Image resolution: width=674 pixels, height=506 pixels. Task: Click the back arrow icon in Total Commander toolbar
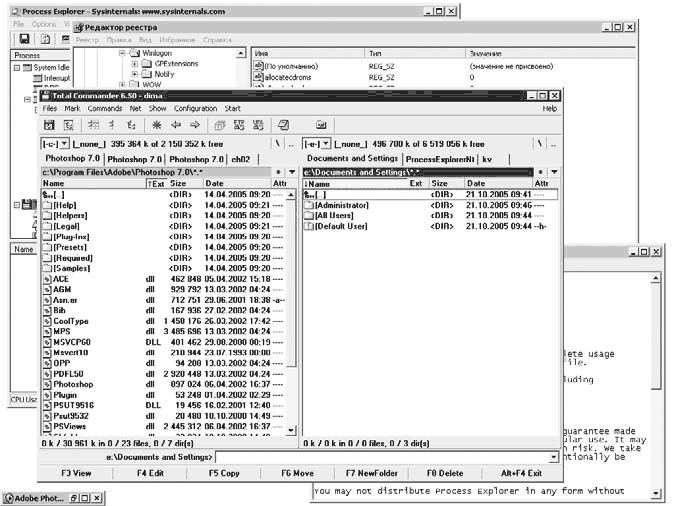[176, 125]
